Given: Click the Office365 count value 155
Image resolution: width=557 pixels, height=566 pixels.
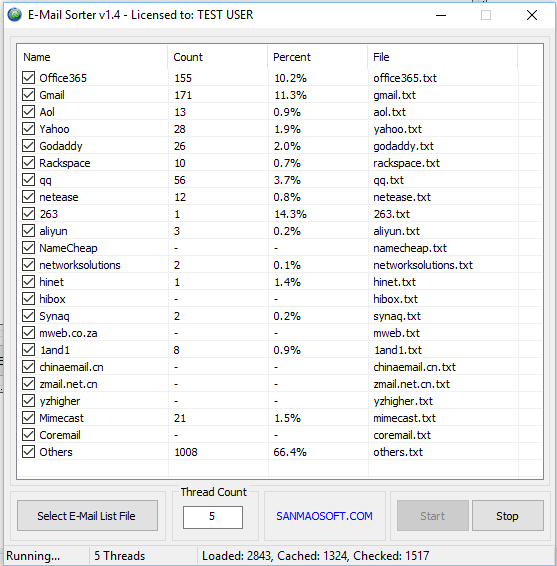Looking at the screenshot, I should (183, 78).
